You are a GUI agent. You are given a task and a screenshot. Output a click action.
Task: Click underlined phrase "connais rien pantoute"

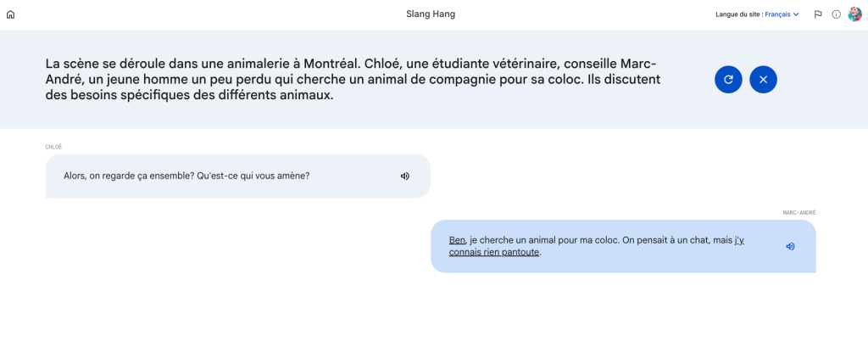click(x=494, y=252)
